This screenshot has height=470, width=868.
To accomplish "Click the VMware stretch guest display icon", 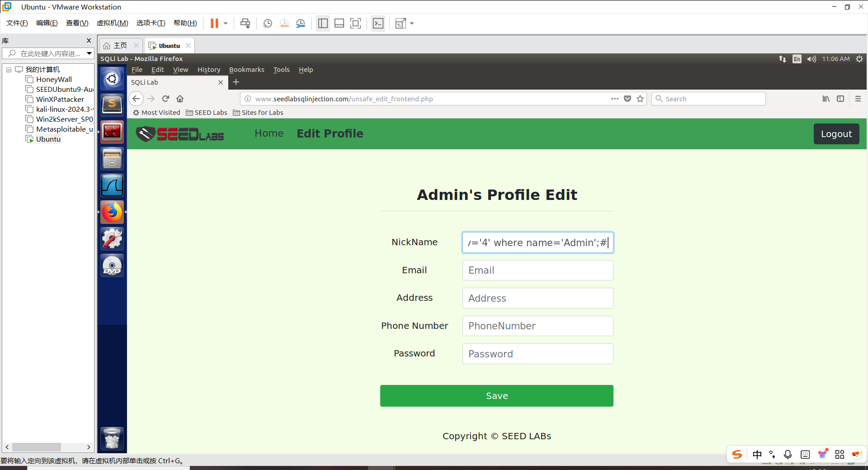I will (x=401, y=24).
